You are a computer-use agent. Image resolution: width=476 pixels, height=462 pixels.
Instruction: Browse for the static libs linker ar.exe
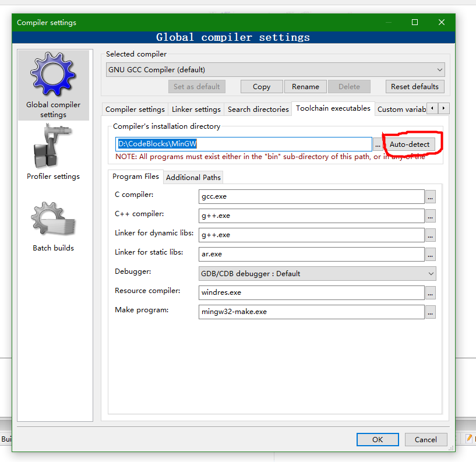point(431,254)
